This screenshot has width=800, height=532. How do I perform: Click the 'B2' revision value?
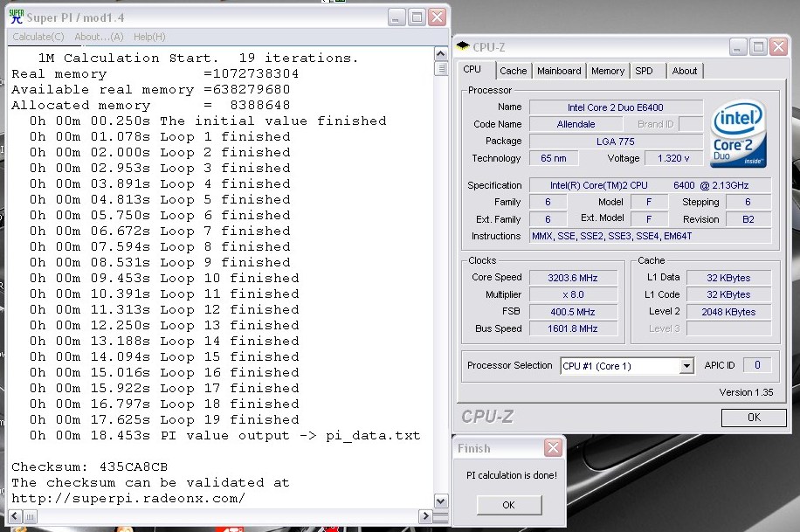point(748,219)
